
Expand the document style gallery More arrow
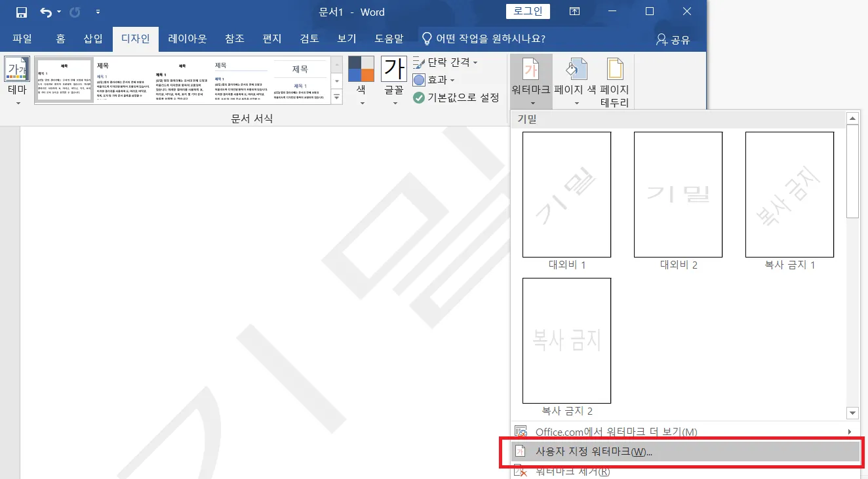(337, 97)
